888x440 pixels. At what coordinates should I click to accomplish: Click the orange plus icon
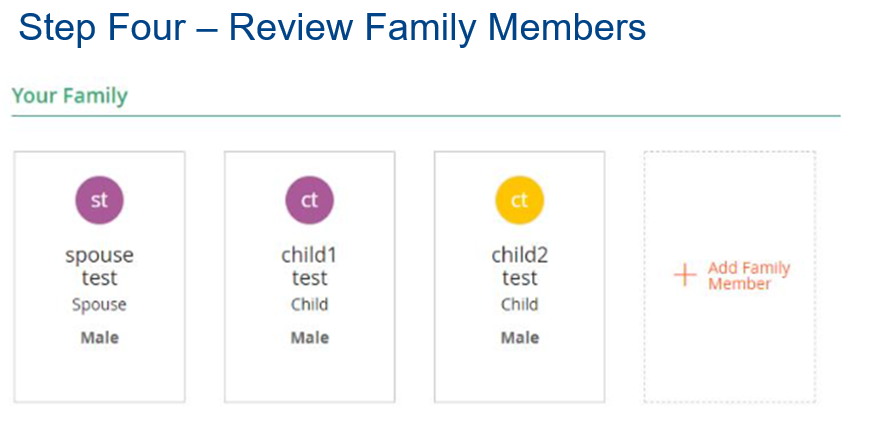(685, 275)
